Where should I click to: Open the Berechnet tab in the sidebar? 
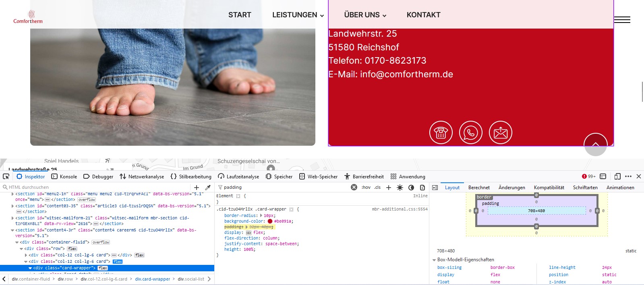pos(478,188)
